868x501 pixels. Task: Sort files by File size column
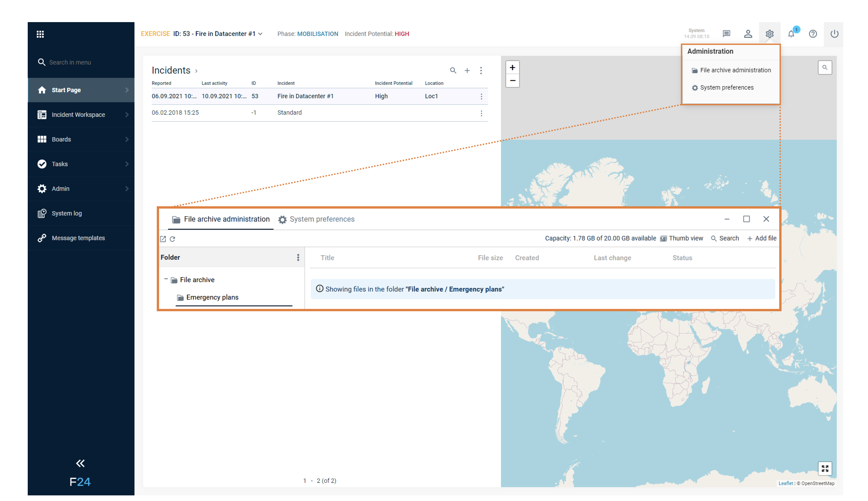pos(490,258)
